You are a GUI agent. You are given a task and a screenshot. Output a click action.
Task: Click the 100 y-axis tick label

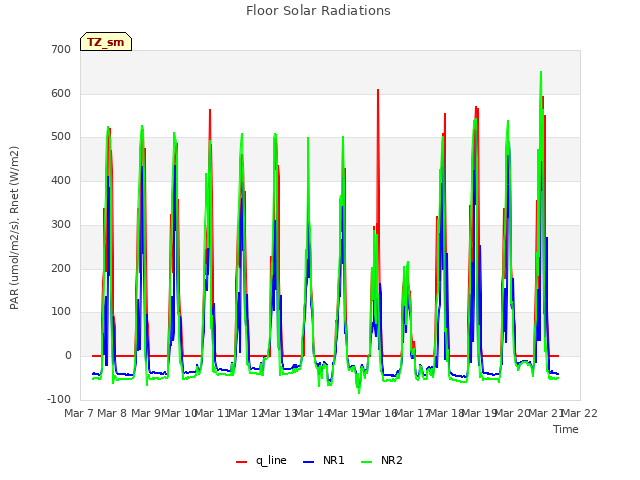tap(61, 311)
